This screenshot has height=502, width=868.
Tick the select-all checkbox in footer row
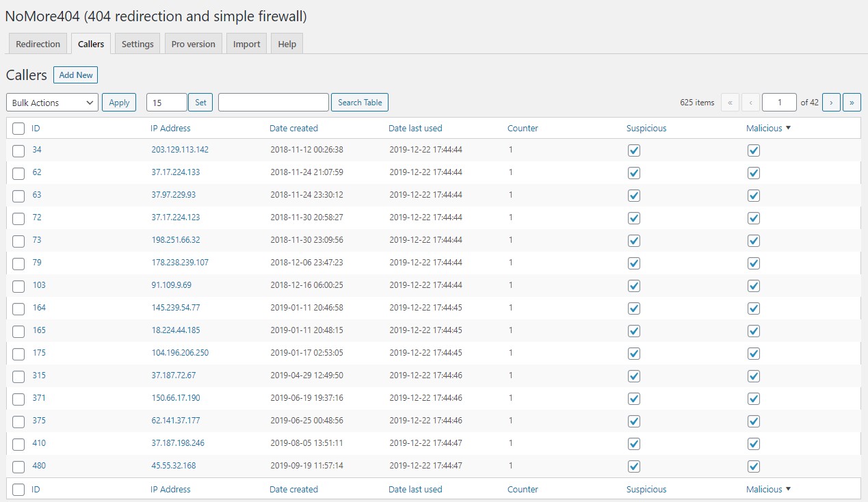tap(18, 490)
